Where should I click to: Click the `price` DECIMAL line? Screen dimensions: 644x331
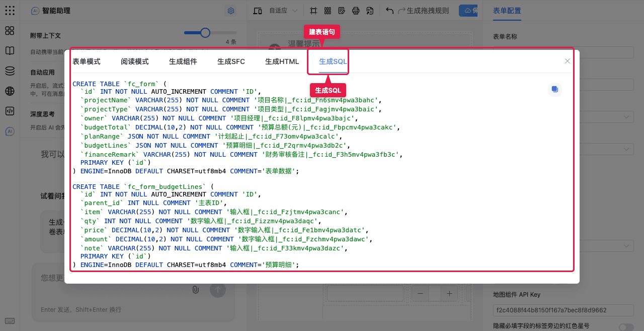click(x=225, y=230)
